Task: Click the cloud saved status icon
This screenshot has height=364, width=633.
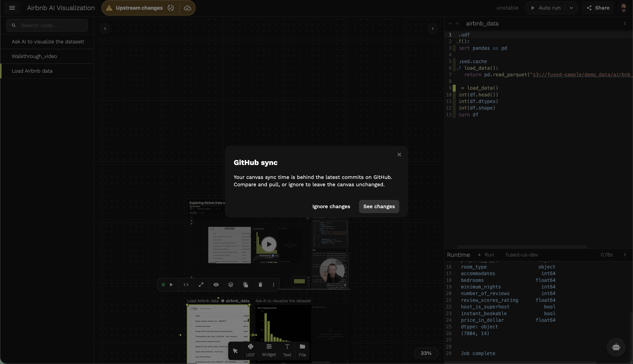Action: 188,8
